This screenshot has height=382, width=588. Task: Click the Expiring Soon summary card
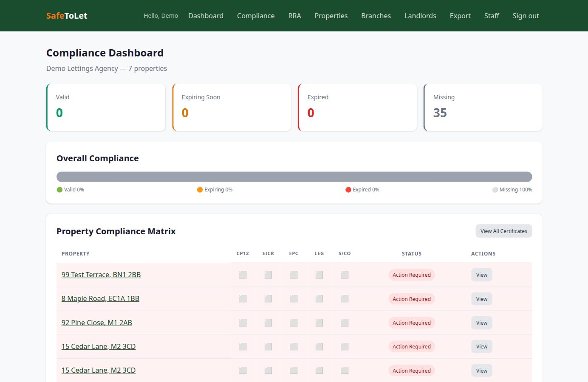[x=232, y=107]
